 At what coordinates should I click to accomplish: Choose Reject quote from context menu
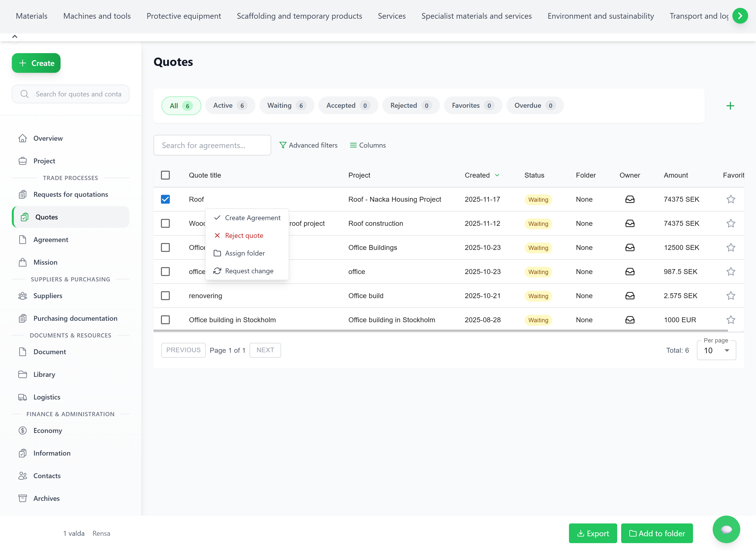pos(244,235)
